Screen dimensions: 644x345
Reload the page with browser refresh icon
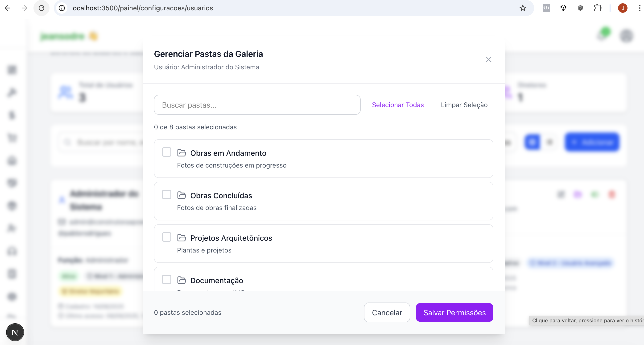click(x=41, y=8)
